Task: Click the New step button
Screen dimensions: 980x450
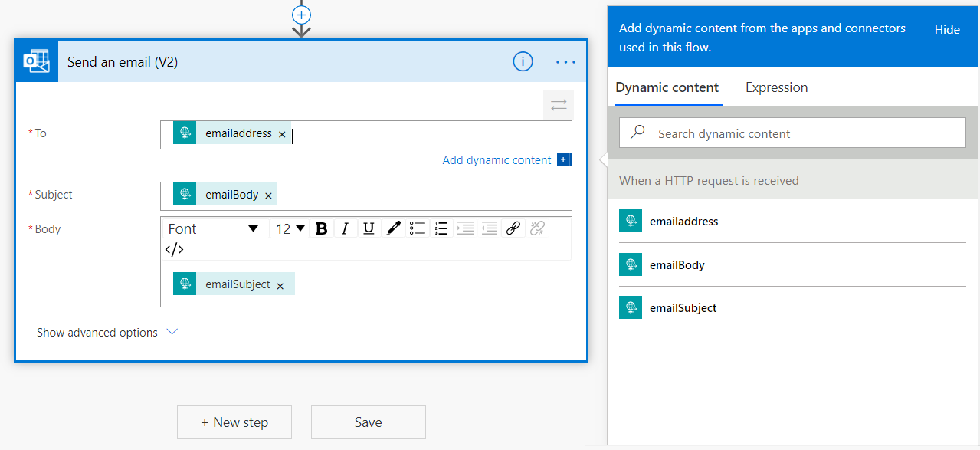Action: 234,422
